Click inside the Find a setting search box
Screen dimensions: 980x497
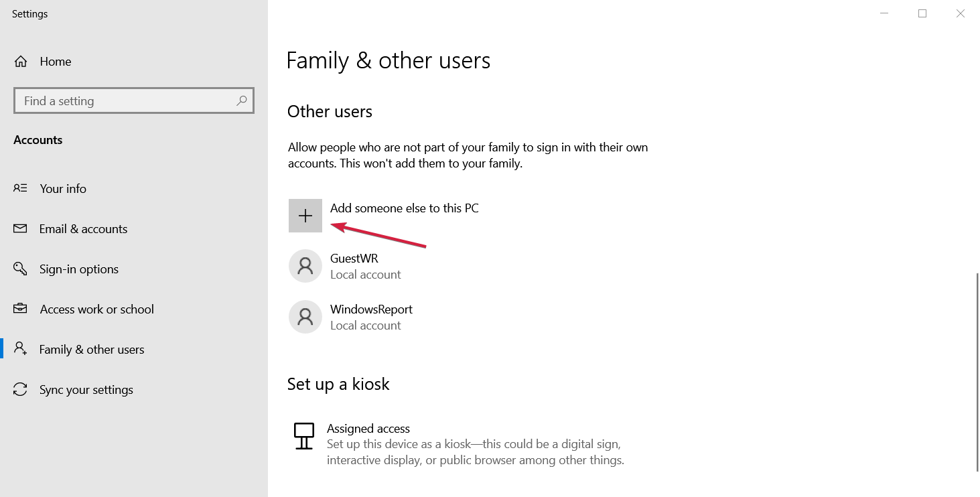121,100
